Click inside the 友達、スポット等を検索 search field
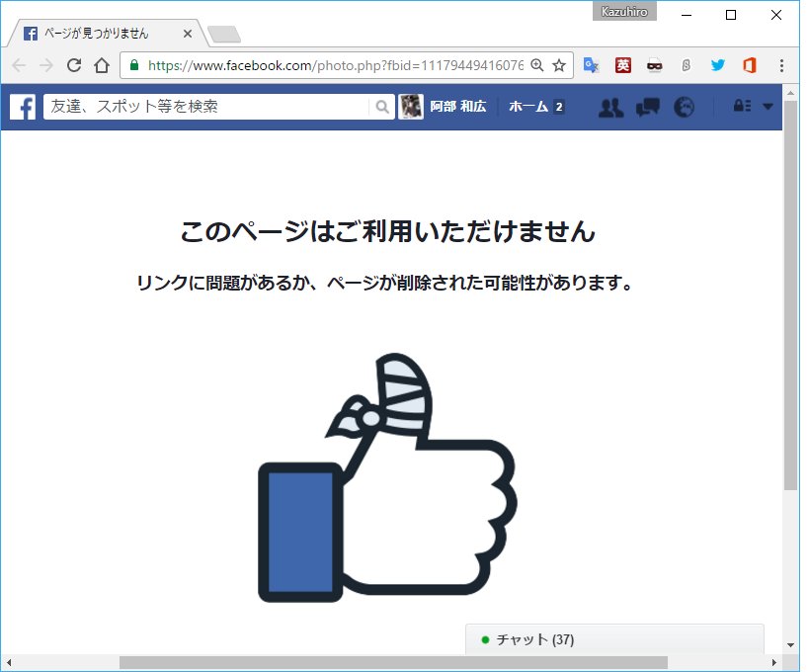Viewport: 809px width, 672px height. click(206, 107)
